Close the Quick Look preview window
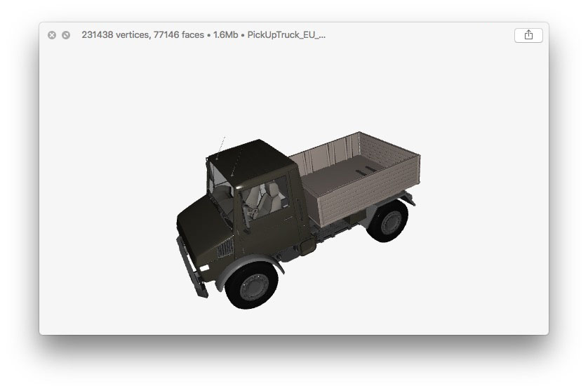 pyautogui.click(x=52, y=35)
